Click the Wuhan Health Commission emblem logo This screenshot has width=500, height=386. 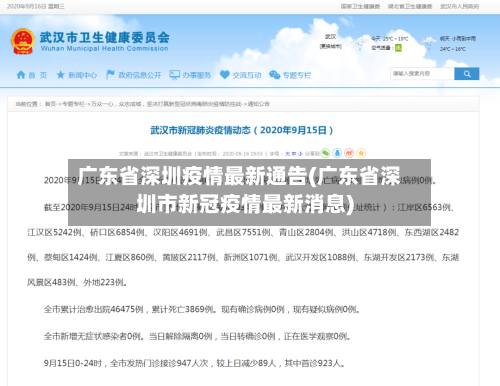pos(23,41)
